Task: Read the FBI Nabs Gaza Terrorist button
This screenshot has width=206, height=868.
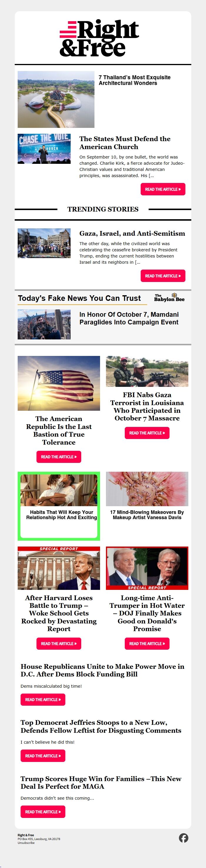Action: 147,433
